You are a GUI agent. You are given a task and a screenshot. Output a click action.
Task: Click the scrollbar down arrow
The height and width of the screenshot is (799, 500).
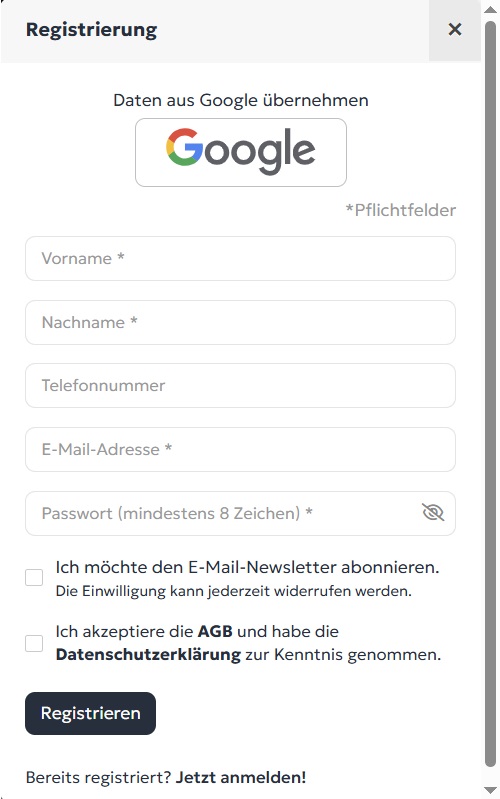[x=490, y=790]
